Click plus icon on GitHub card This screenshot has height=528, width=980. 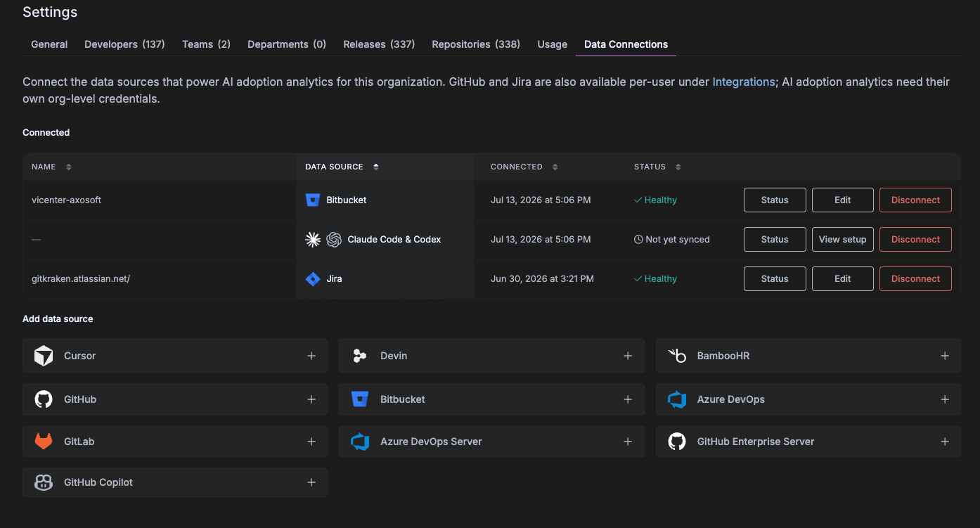[x=311, y=399]
